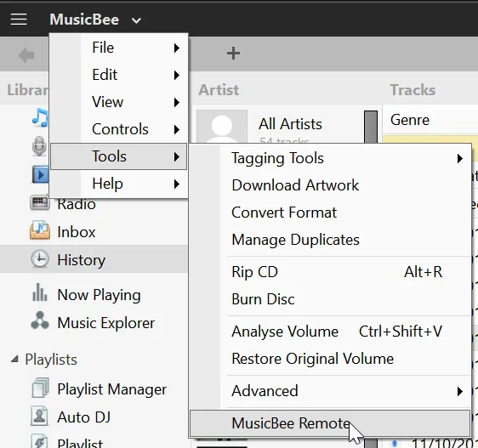Open the Help submenu
The height and width of the screenshot is (448, 478).
(118, 184)
